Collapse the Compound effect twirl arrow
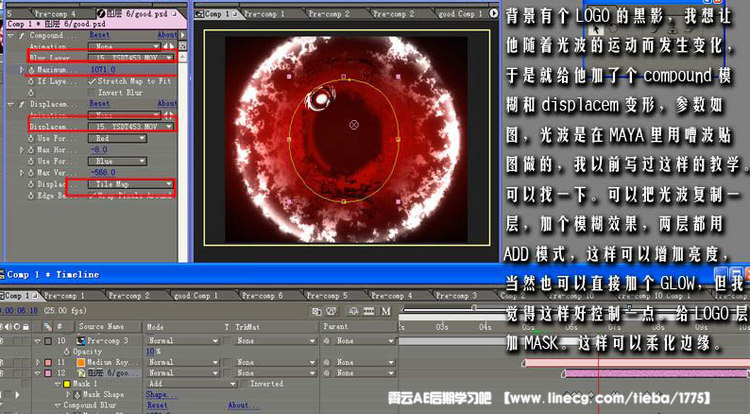 (x=11, y=35)
